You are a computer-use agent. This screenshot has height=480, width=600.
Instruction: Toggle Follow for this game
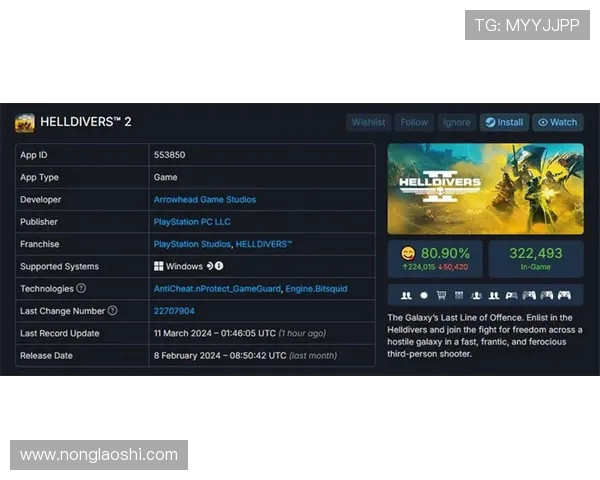[414, 122]
